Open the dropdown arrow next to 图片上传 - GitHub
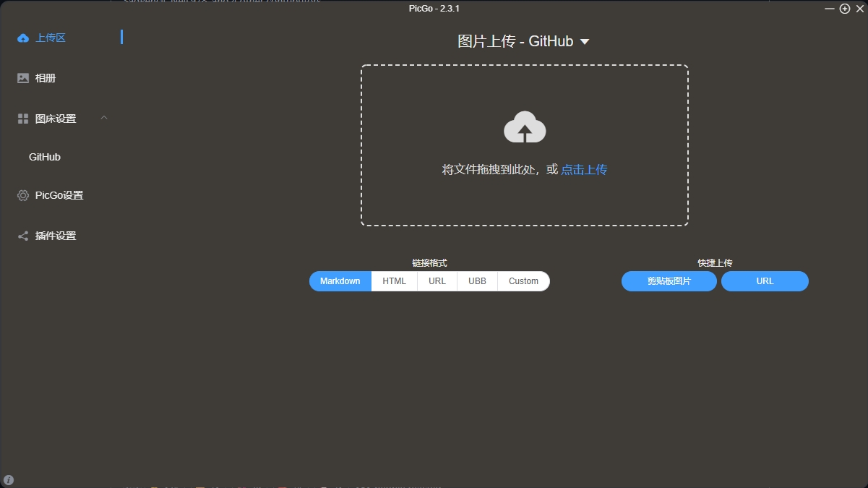The width and height of the screenshot is (868, 488). [585, 42]
